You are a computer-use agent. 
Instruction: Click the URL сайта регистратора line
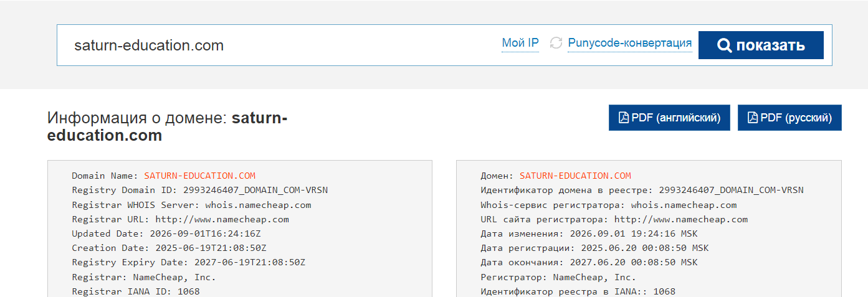(614, 219)
